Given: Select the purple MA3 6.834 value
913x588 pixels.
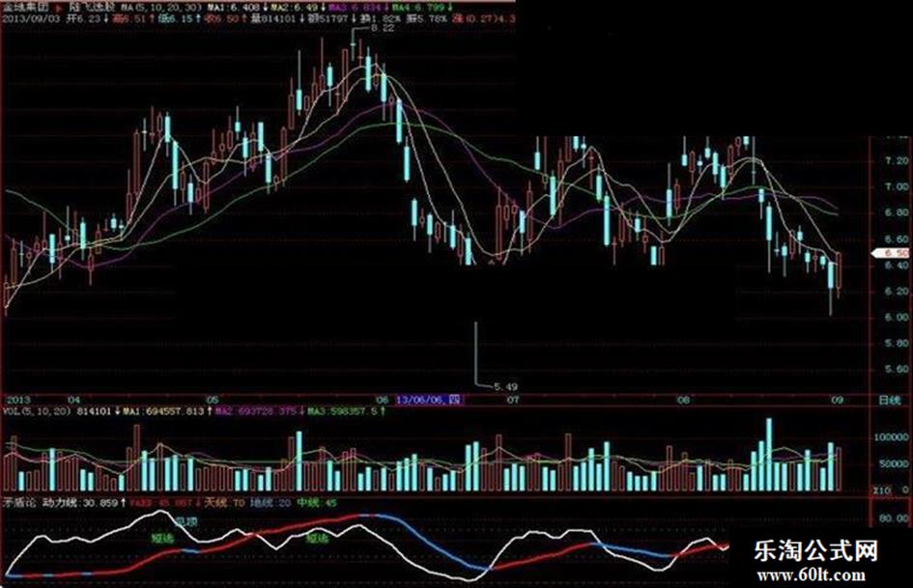Looking at the screenshot, I should coord(354,8).
